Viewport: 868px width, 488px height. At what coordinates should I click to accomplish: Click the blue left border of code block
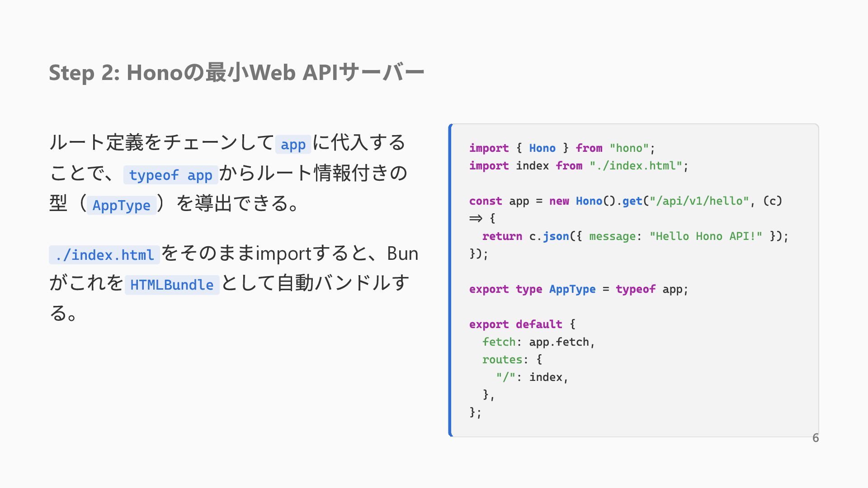coord(450,280)
